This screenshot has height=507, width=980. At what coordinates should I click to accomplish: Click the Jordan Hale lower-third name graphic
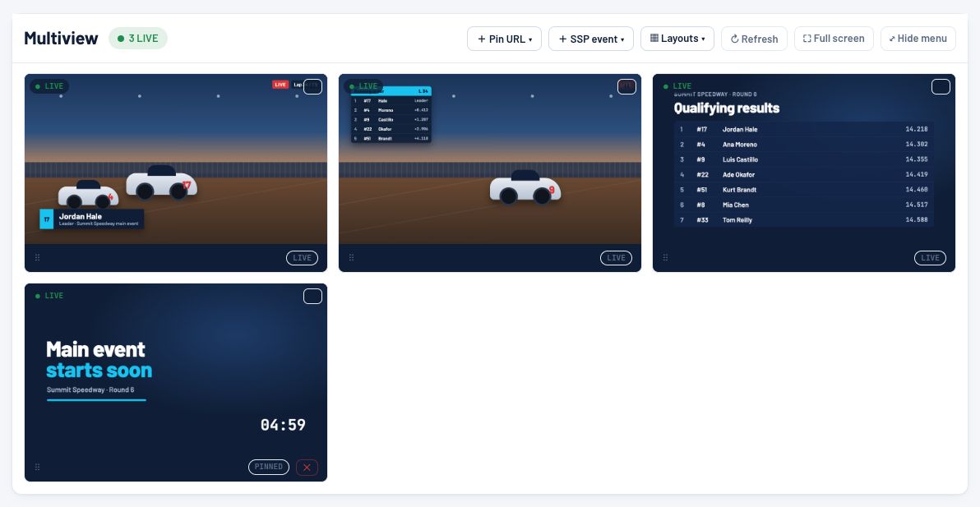click(x=92, y=219)
